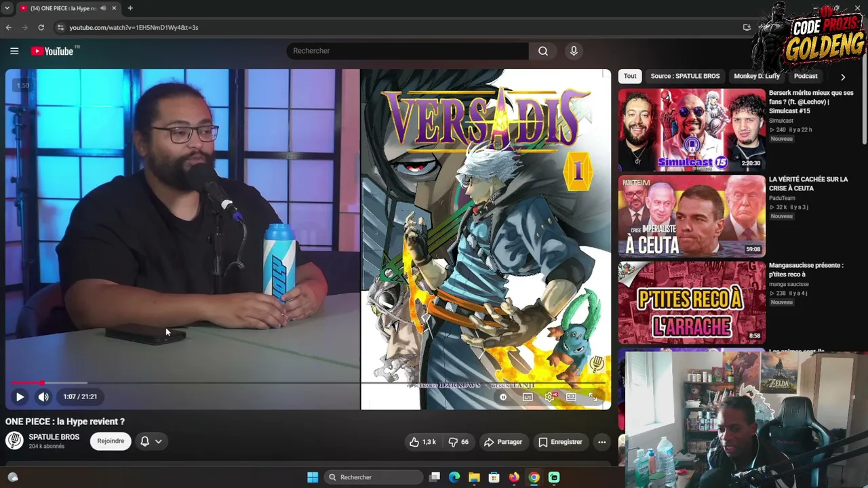Save the video with Enregistrer
Viewport: 868px width, 488px height.
click(x=560, y=442)
